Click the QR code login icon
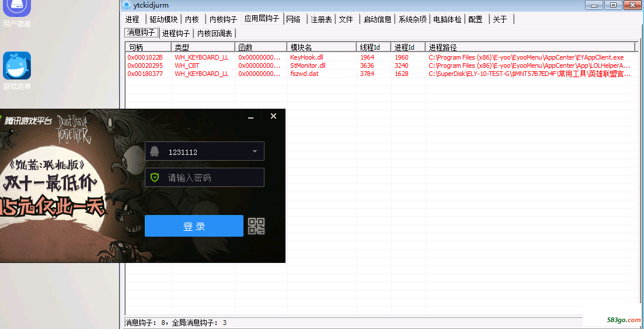The width and height of the screenshot is (644, 329). click(256, 226)
